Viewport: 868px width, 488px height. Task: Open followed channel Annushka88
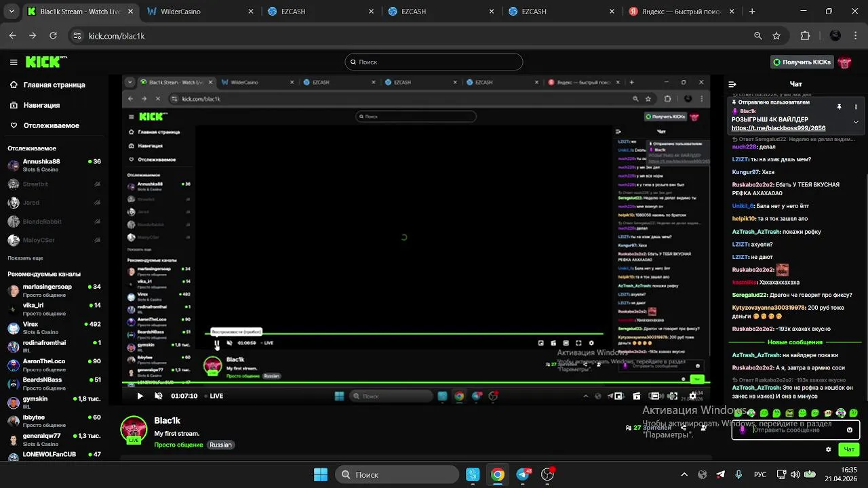pyautogui.click(x=54, y=165)
